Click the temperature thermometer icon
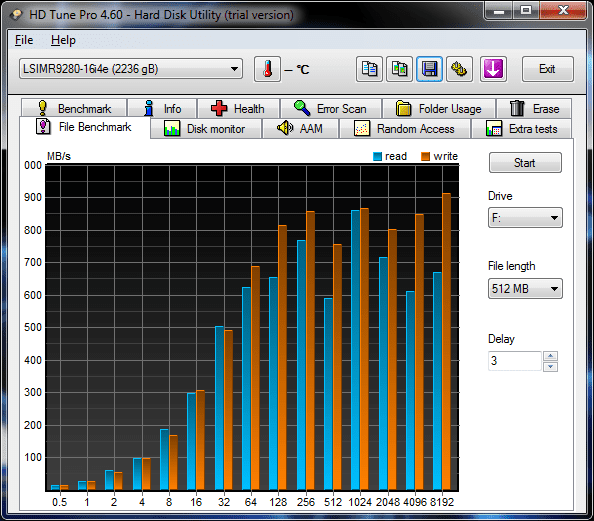Viewport: 594px width, 521px height. (x=267, y=69)
